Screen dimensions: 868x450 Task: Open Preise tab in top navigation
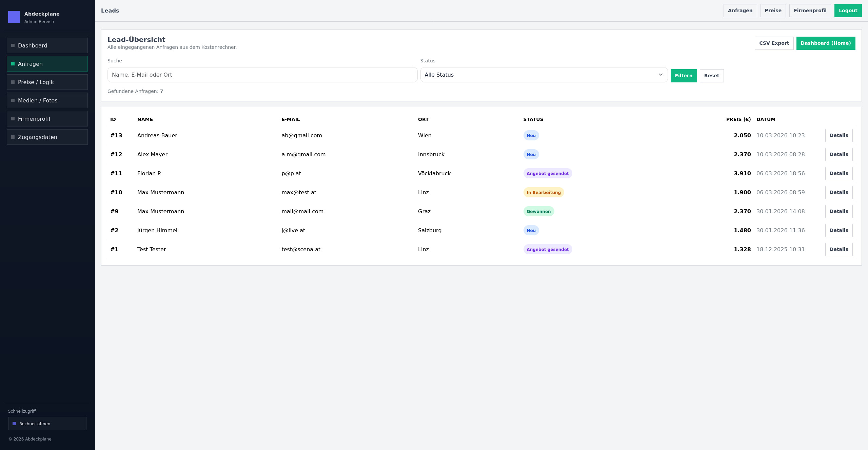tap(773, 11)
